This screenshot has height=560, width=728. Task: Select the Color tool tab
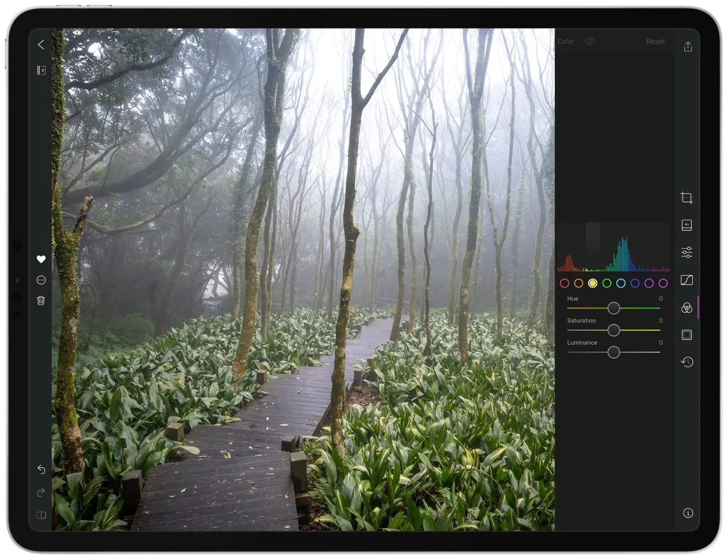686,308
